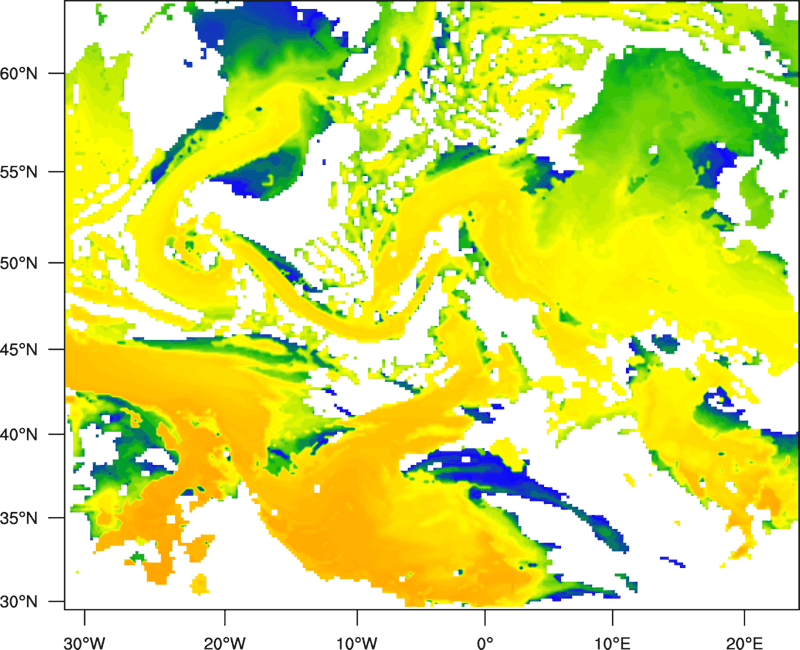Screen dimensions: 800x650
Task: Click the 50°N latitude label
Action: click(19, 263)
